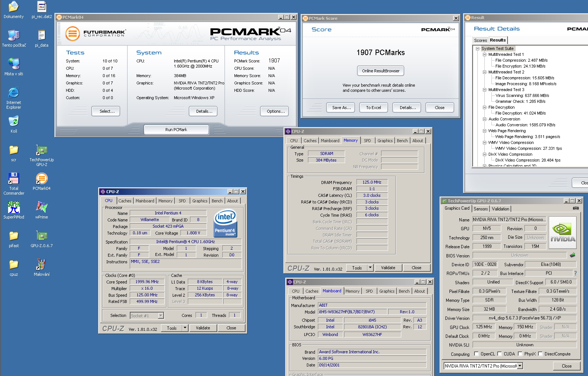Enable the PhysX checkbox in GPU-Z
The height and width of the screenshot is (376, 588).
coord(520,354)
